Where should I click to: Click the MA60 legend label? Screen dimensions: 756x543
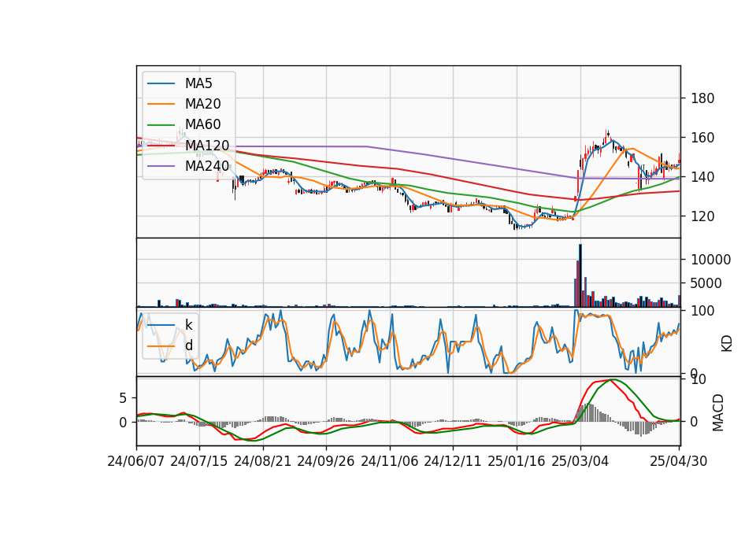click(x=202, y=124)
